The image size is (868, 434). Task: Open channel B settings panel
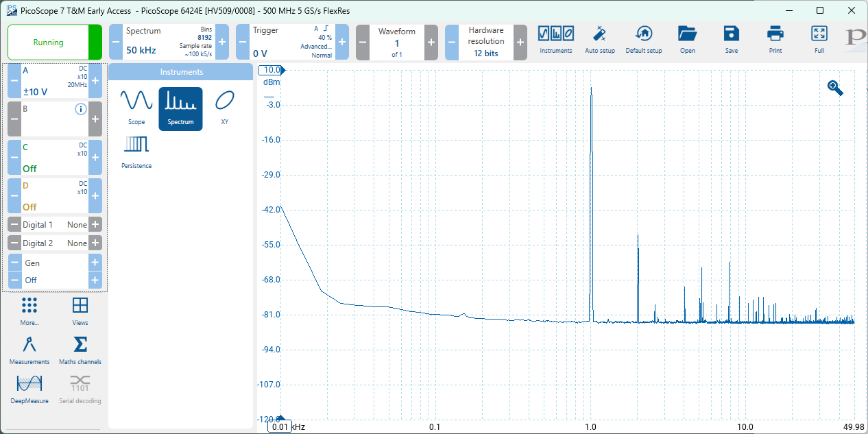(55, 119)
